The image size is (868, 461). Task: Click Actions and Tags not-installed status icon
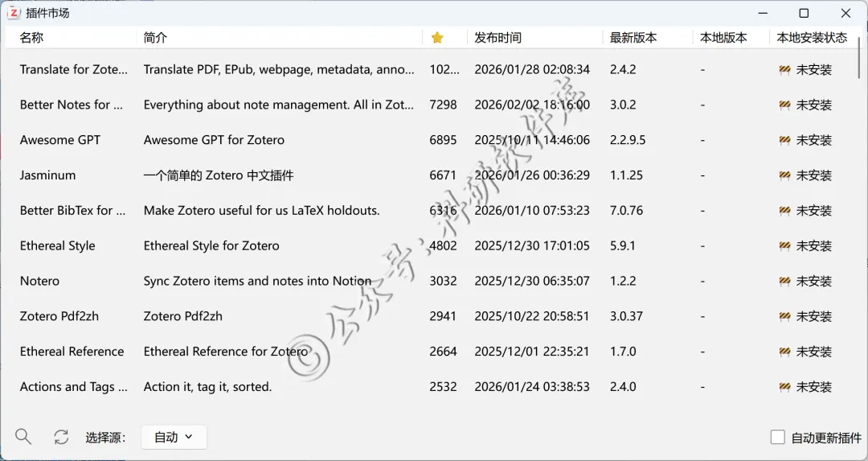click(784, 387)
